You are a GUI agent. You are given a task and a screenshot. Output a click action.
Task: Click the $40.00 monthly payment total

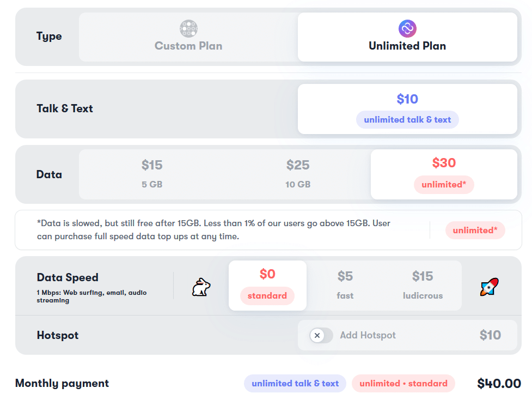[x=499, y=383]
